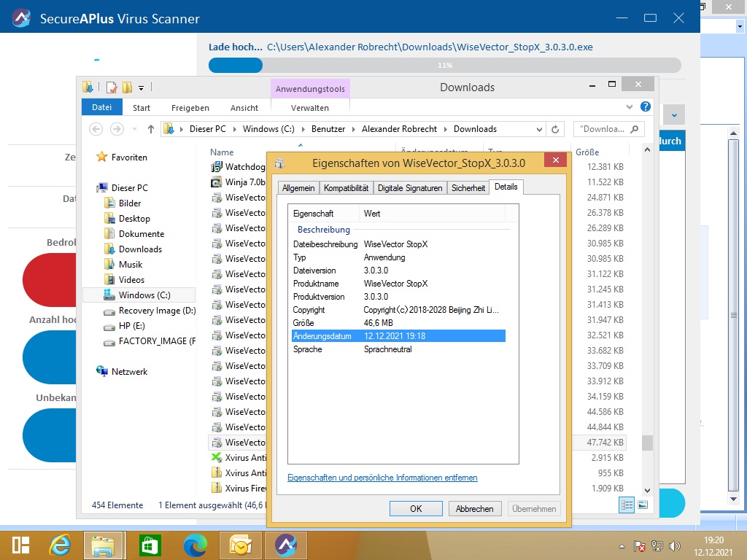Open the Windows Store taskbar icon

[x=150, y=545]
